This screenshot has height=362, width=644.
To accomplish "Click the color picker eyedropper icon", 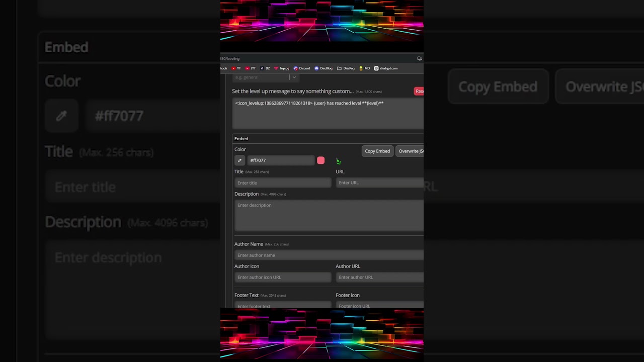I will (x=239, y=160).
